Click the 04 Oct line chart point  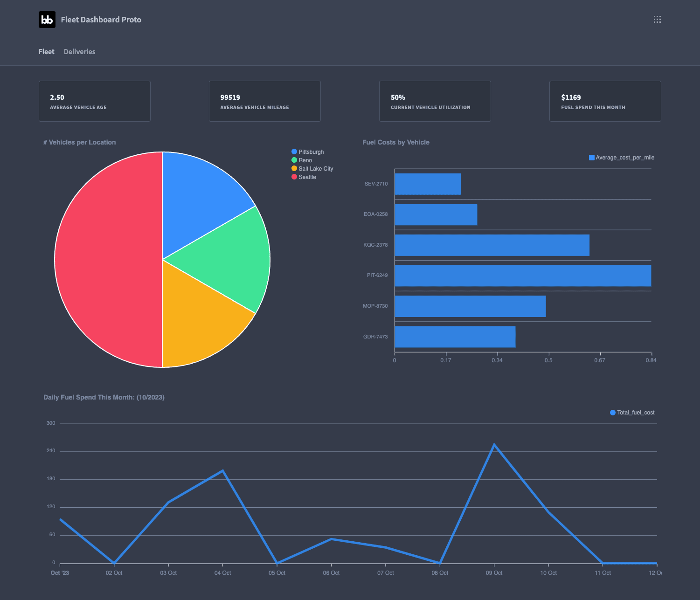pyautogui.click(x=223, y=470)
